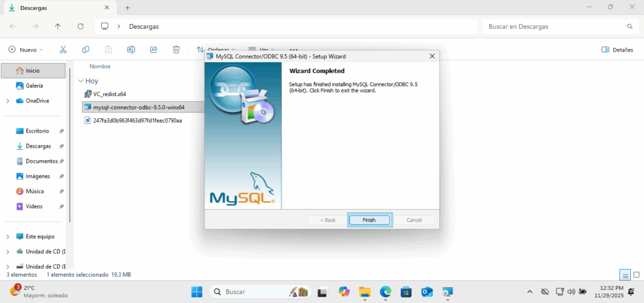Click Descargas in the address bar breadcrumb
The height and width of the screenshot is (303, 644).
click(x=144, y=26)
